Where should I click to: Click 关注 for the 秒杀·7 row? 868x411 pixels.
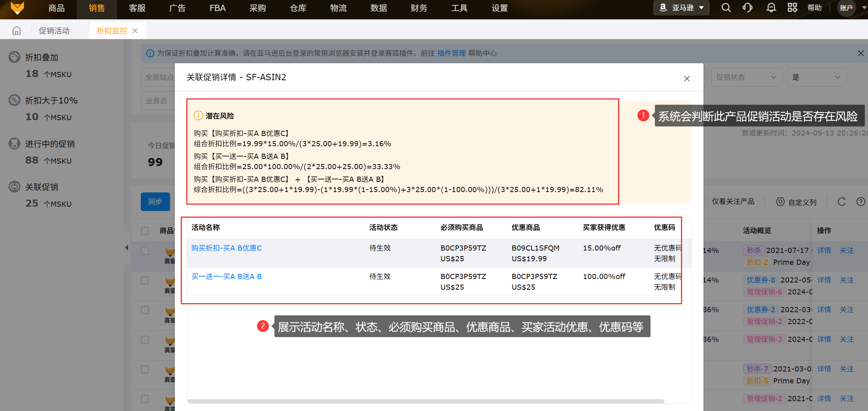pyautogui.click(x=847, y=369)
